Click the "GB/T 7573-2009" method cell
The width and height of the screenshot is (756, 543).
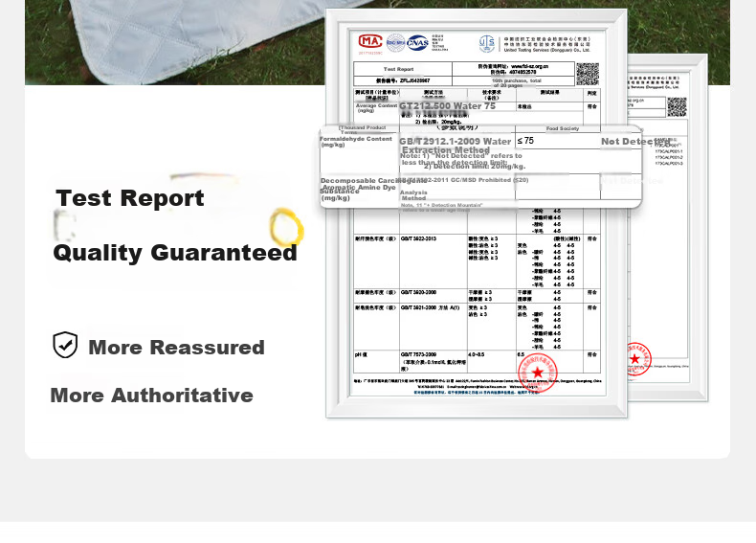point(418,354)
